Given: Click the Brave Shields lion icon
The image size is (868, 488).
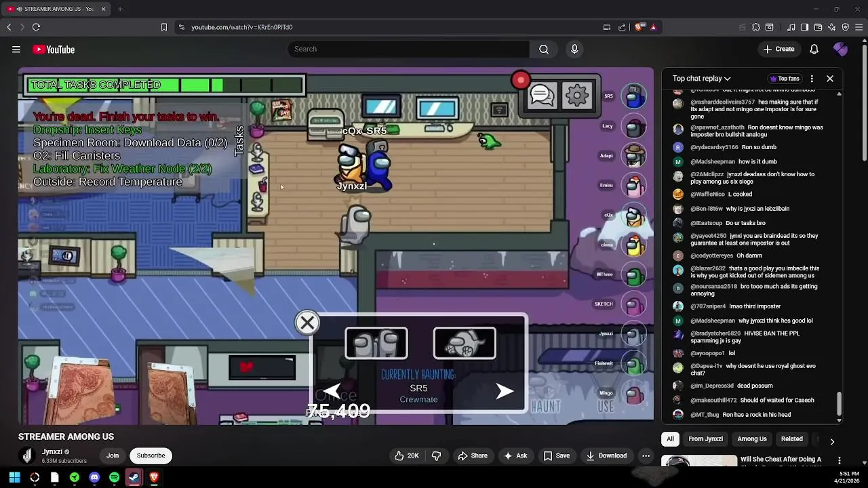Looking at the screenshot, I should [639, 27].
